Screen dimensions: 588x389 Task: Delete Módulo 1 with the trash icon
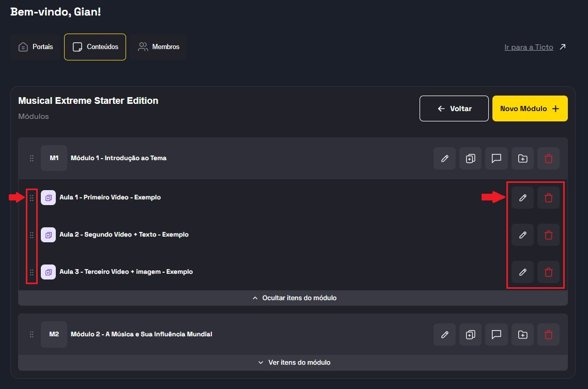coord(548,159)
